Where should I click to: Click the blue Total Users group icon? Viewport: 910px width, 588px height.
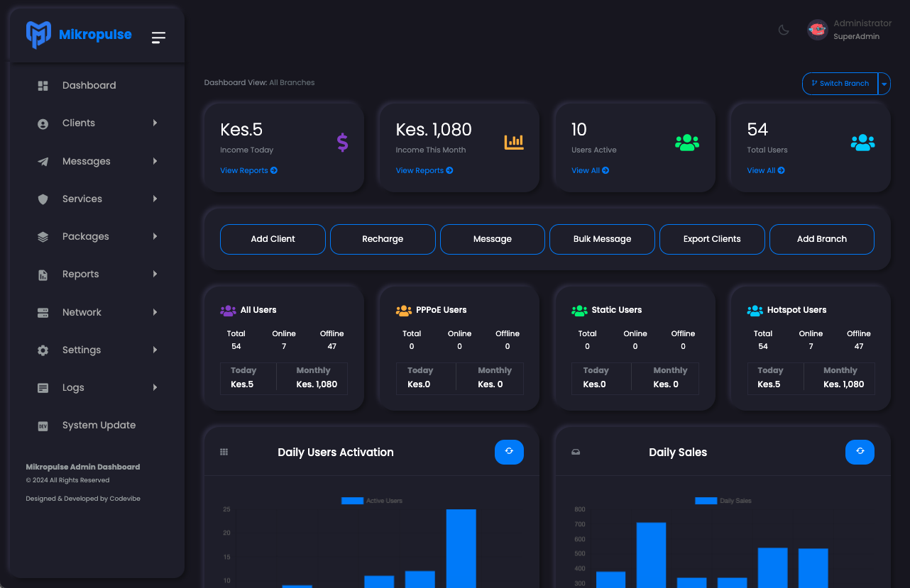click(862, 143)
